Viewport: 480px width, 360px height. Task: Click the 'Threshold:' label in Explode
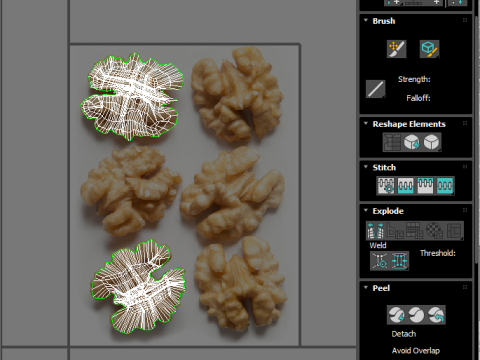click(x=438, y=253)
